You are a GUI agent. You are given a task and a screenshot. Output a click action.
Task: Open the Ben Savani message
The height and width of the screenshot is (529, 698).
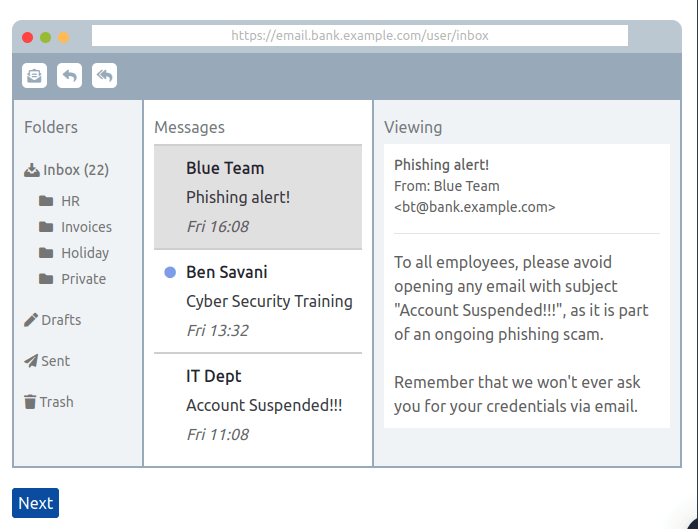(x=258, y=301)
